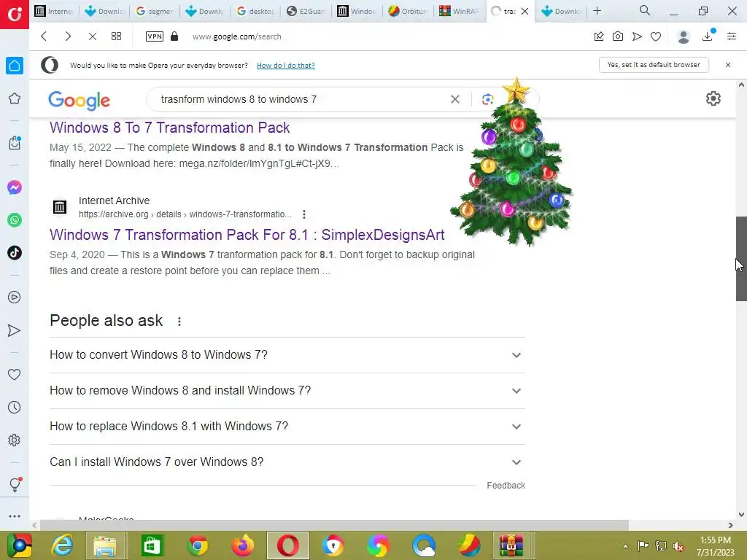
Task: Click the muted volume tray icon
Action: [x=678, y=546]
